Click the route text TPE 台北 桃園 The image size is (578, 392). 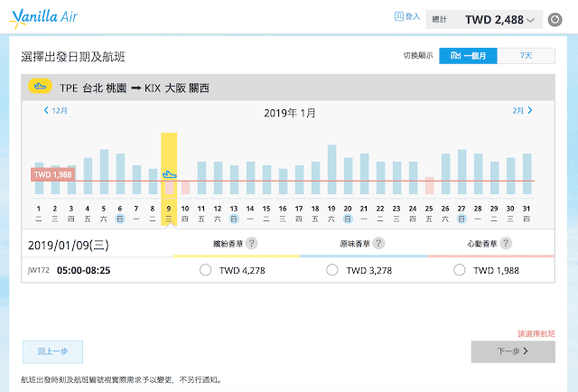point(93,89)
